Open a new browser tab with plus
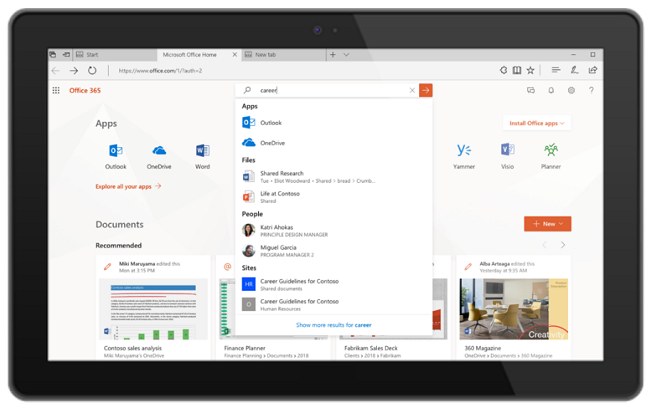The height and width of the screenshot is (411, 650). (332, 55)
